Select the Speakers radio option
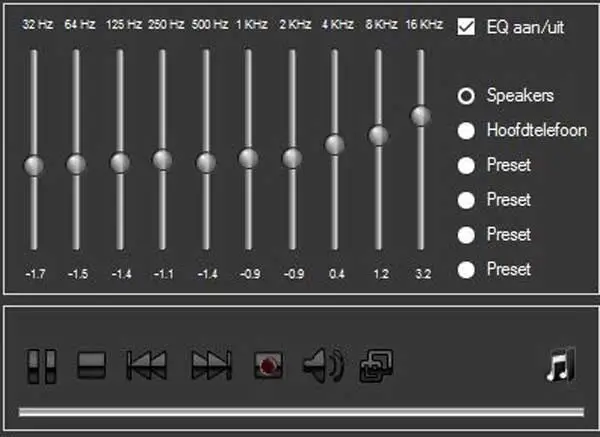 point(466,96)
